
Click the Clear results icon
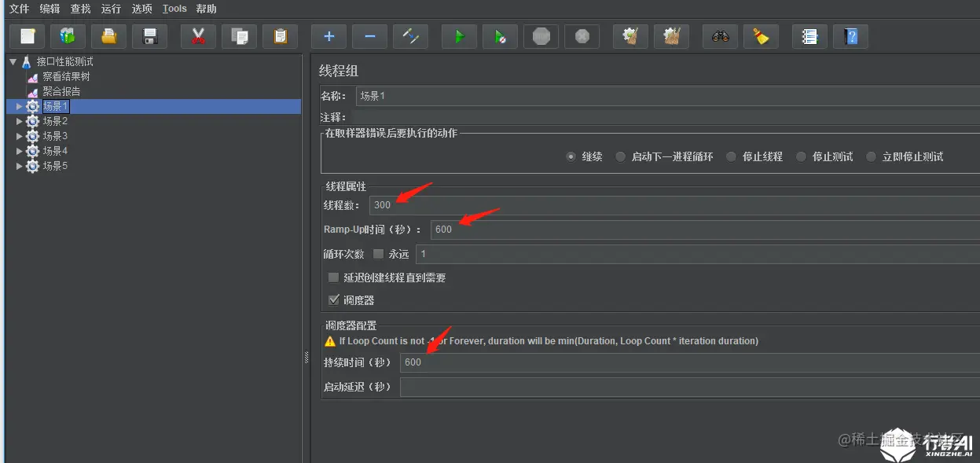630,36
